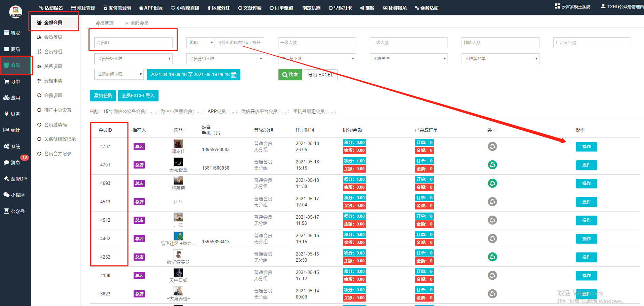Open 会员等级 in the submenu
The height and width of the screenshot is (306, 644).
pos(53,37)
